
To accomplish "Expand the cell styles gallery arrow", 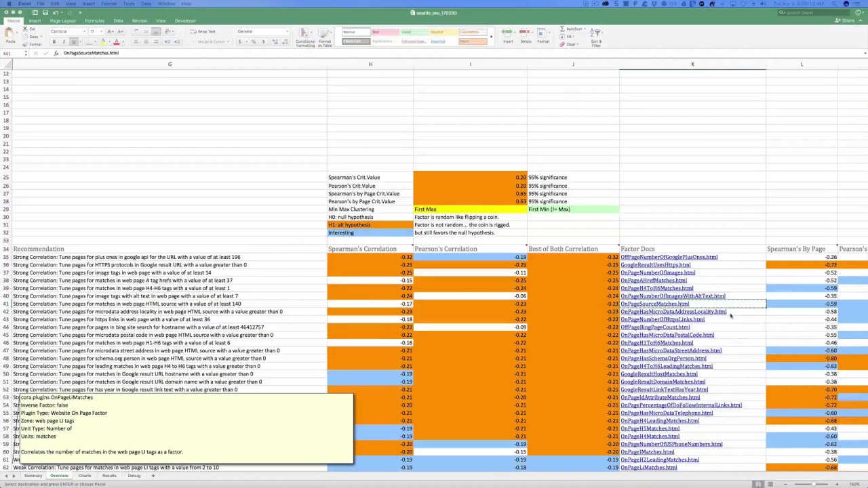I will tap(492, 37).
